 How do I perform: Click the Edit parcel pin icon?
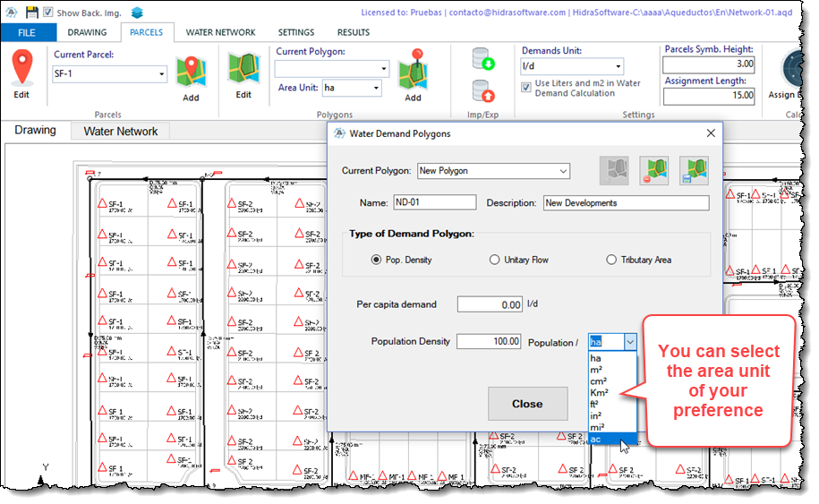pyautogui.click(x=21, y=67)
